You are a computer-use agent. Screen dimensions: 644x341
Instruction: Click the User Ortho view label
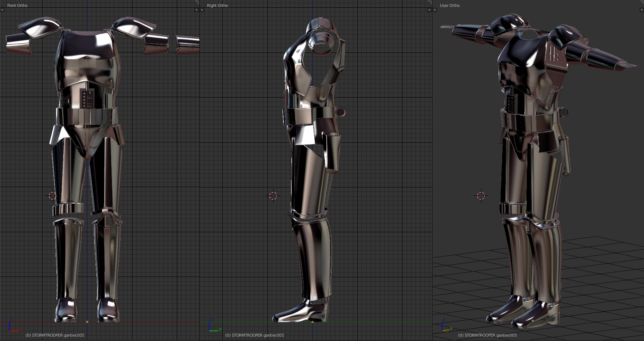coord(449,5)
